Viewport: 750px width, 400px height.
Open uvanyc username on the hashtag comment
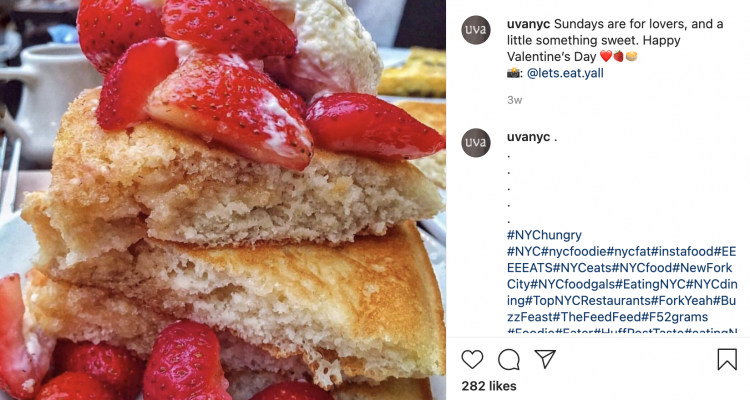(528, 137)
